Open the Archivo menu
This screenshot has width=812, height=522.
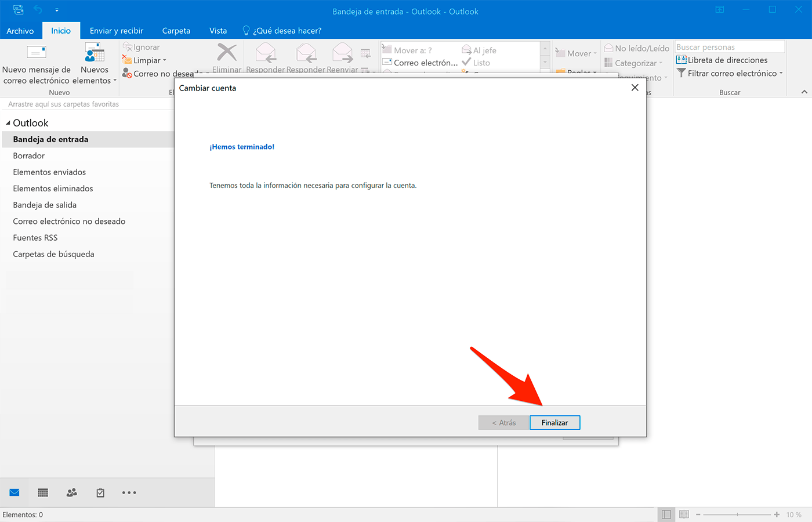[21, 30]
